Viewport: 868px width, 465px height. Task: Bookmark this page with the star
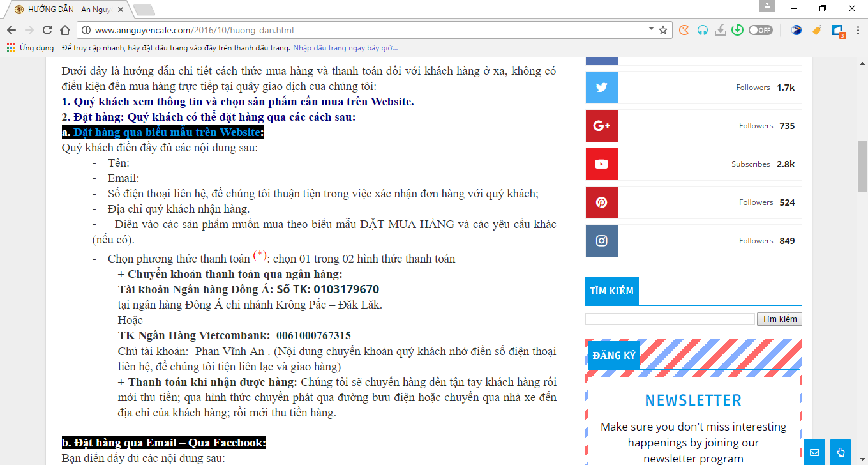[x=663, y=30]
